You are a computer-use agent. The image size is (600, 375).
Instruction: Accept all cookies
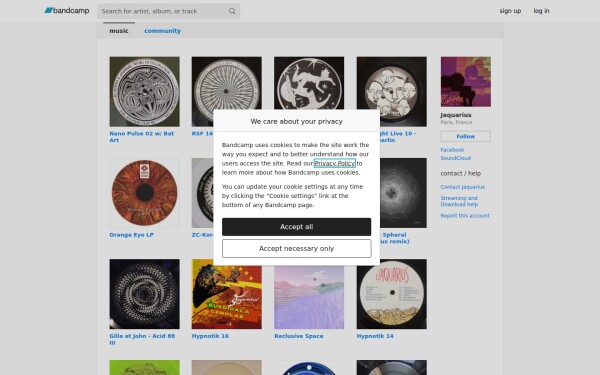click(297, 227)
